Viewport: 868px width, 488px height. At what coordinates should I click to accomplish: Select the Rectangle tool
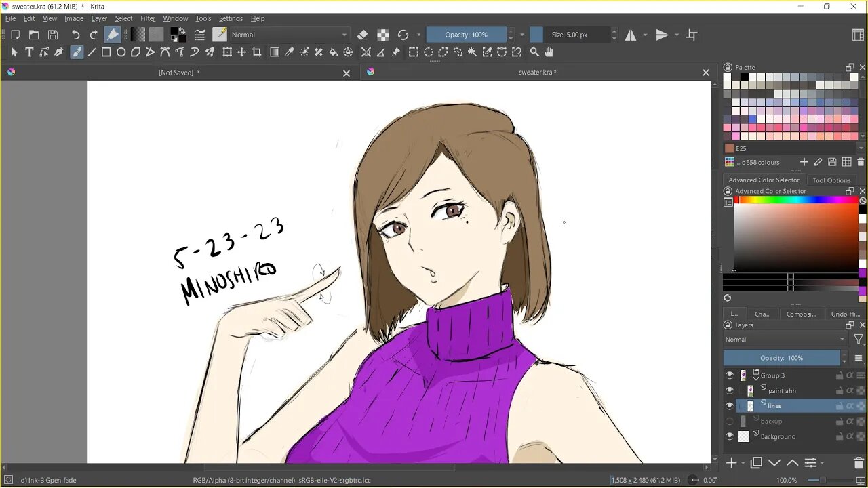click(106, 52)
